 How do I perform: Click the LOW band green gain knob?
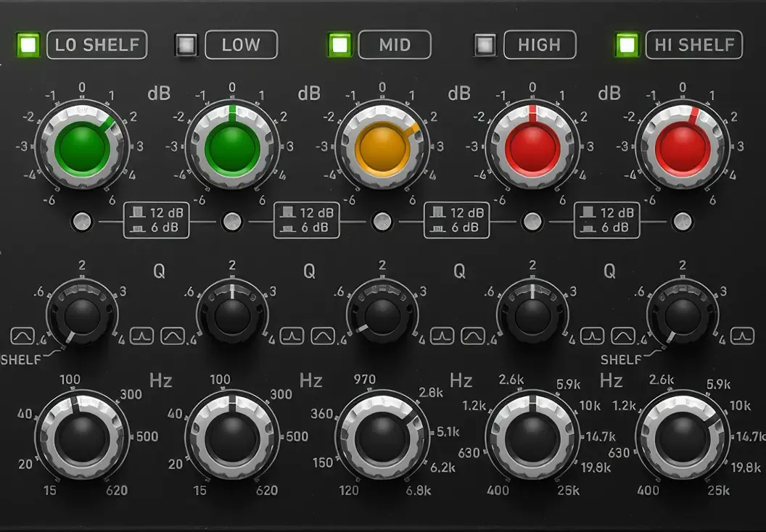(232, 146)
